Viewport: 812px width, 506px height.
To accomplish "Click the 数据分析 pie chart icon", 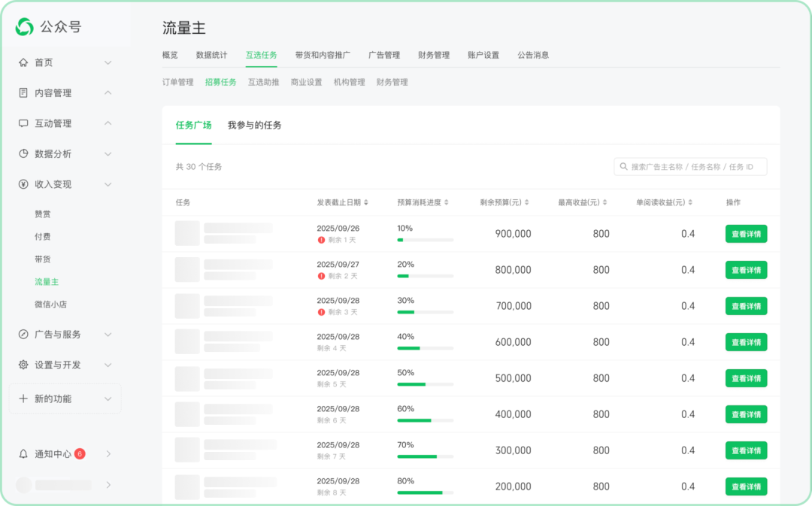I will 23,154.
